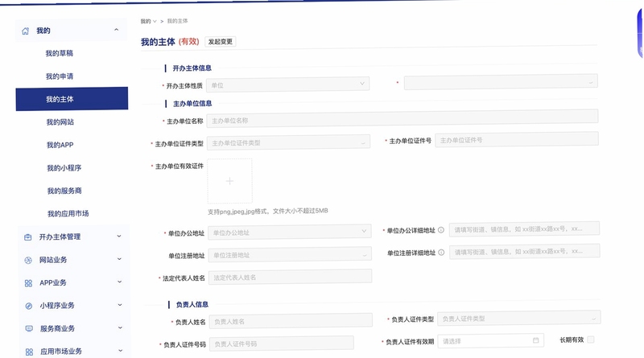Expand the 开办主体管理 menu
Viewport: 644px width, 358px height.
tap(119, 236)
